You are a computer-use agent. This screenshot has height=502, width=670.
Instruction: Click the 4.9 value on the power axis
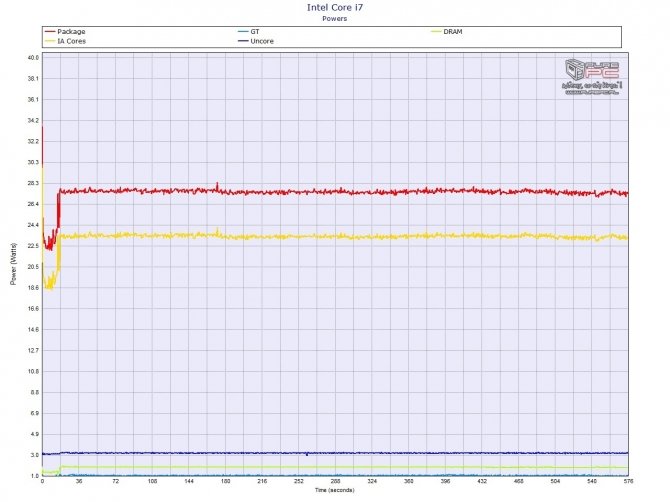pos(35,434)
